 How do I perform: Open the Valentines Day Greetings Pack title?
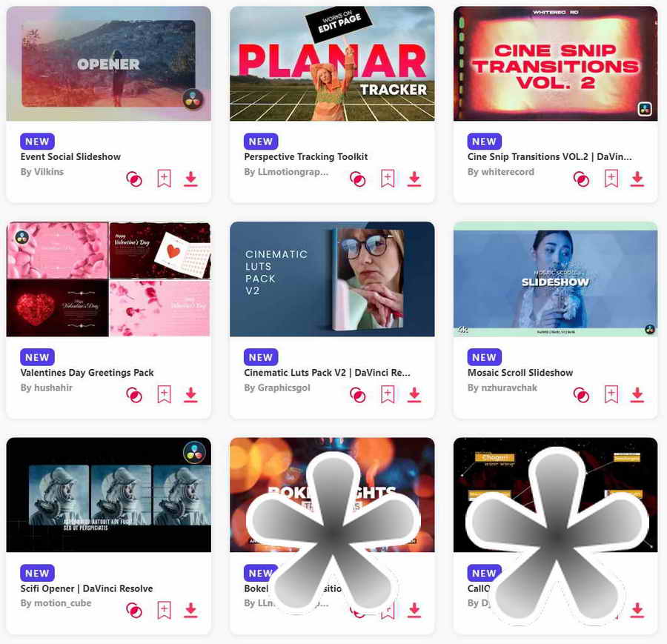pos(87,373)
